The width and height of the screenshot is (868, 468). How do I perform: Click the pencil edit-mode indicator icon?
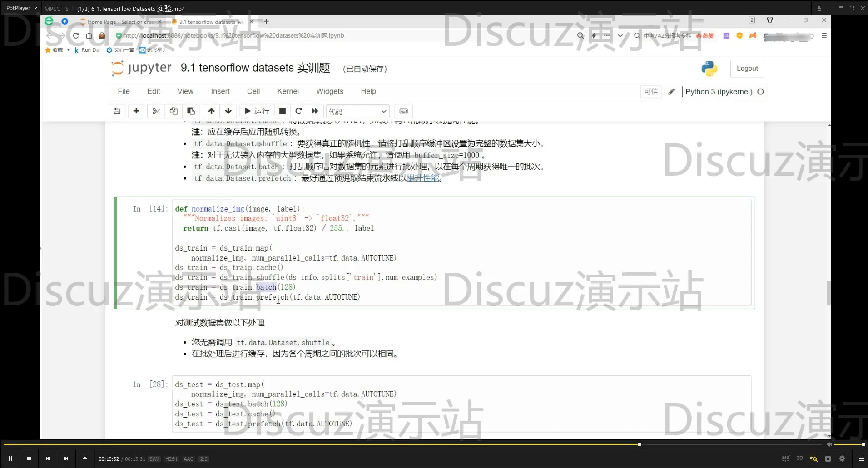pos(671,92)
